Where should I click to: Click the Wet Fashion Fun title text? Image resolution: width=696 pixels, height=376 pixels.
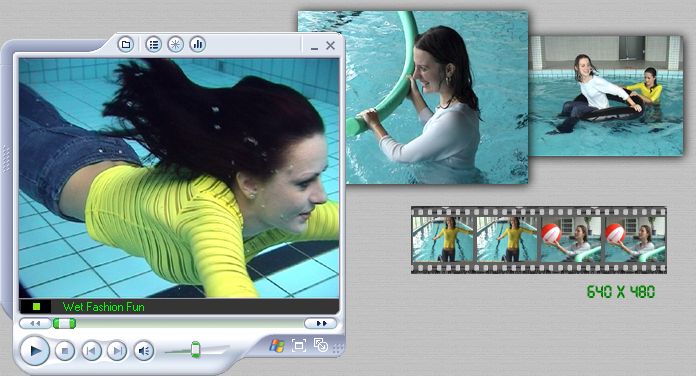coord(103,307)
